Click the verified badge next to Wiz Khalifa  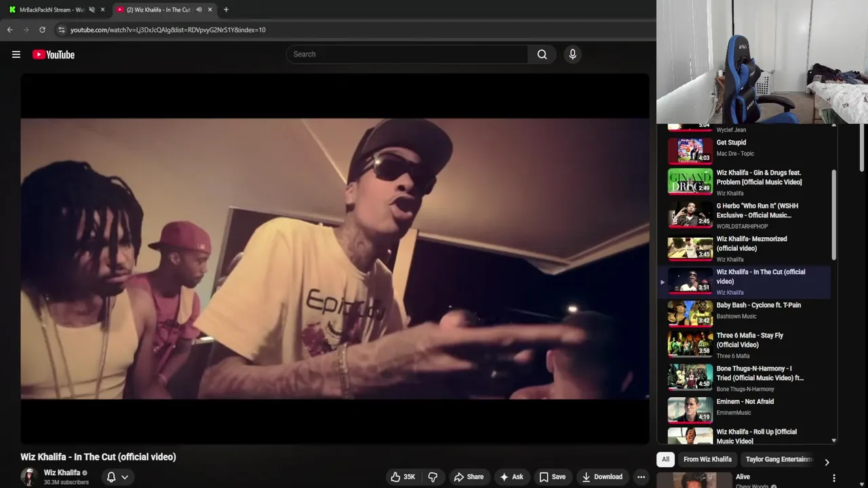(x=85, y=473)
